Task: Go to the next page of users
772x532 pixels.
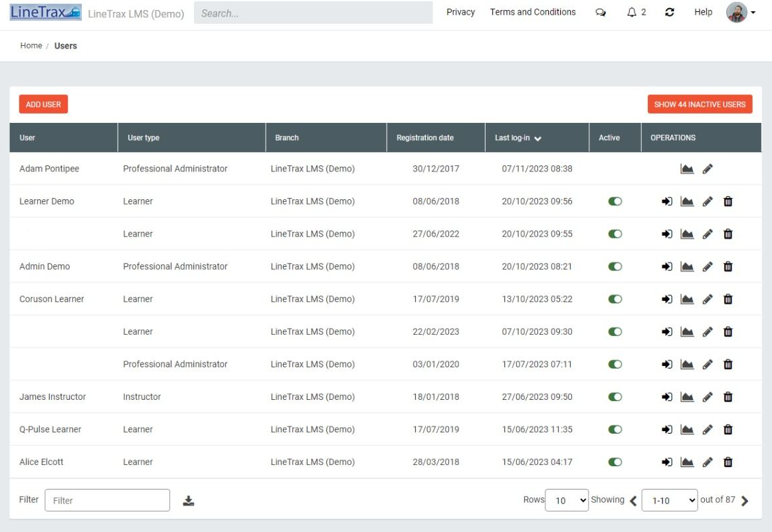Action: tap(744, 501)
